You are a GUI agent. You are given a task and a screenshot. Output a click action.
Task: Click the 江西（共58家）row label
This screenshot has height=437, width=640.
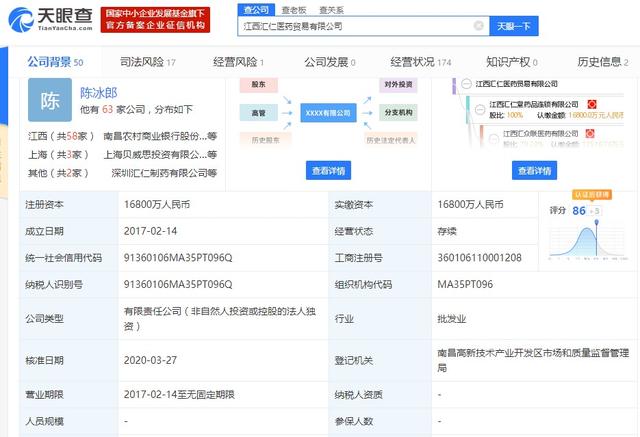(61, 136)
